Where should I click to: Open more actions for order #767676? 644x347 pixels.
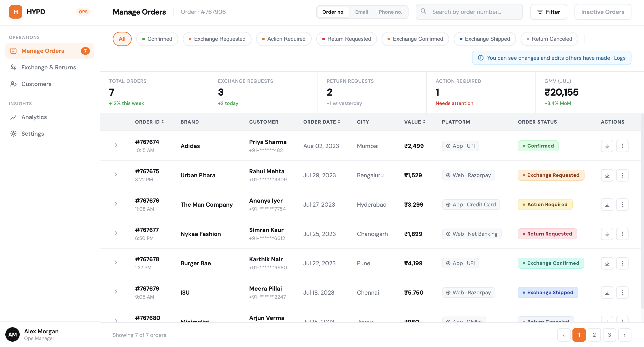click(622, 205)
